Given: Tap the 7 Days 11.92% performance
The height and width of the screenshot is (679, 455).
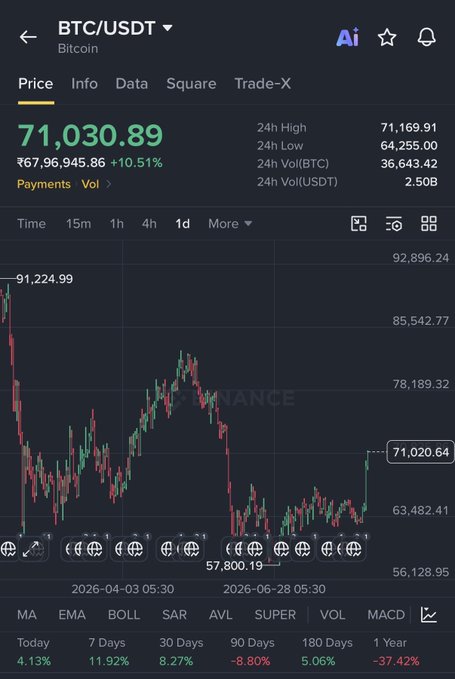Looking at the screenshot, I should pos(109,652).
